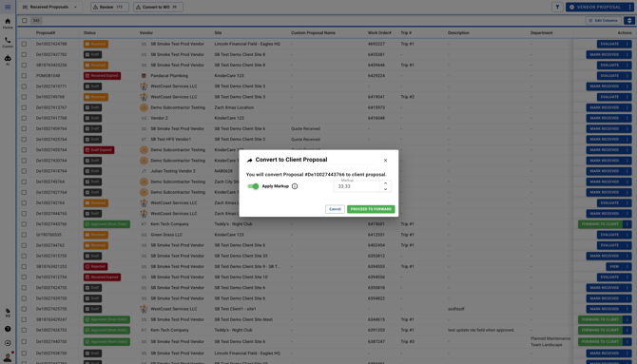Screen dimensions: 637x364
Task: Click the Vendor Proposal create button
Action: click(x=595, y=7)
